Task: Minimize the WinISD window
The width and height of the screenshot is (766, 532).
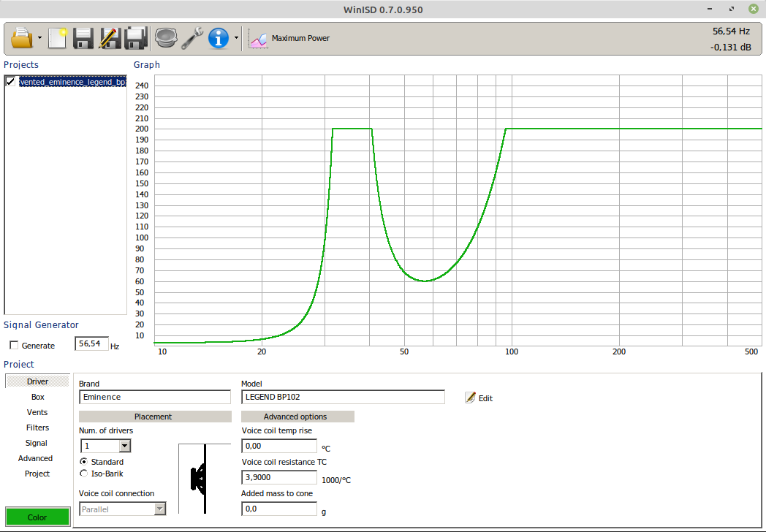Action: (x=709, y=9)
